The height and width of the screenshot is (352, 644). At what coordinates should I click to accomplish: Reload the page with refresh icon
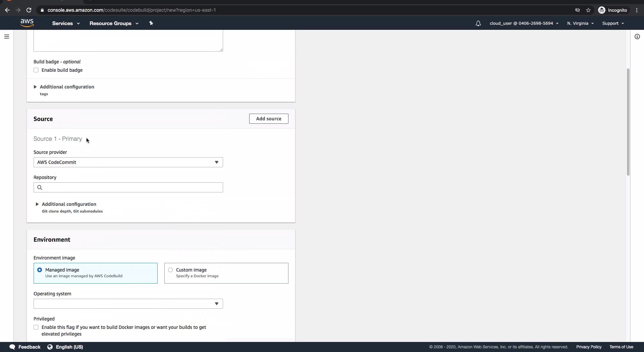point(29,10)
